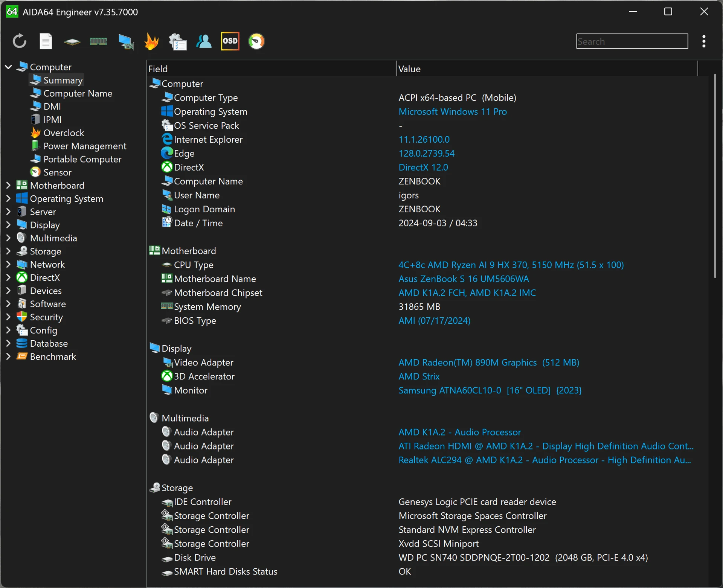Expand the Multimedia tree node
Screen dimensions: 723x588
8,238
